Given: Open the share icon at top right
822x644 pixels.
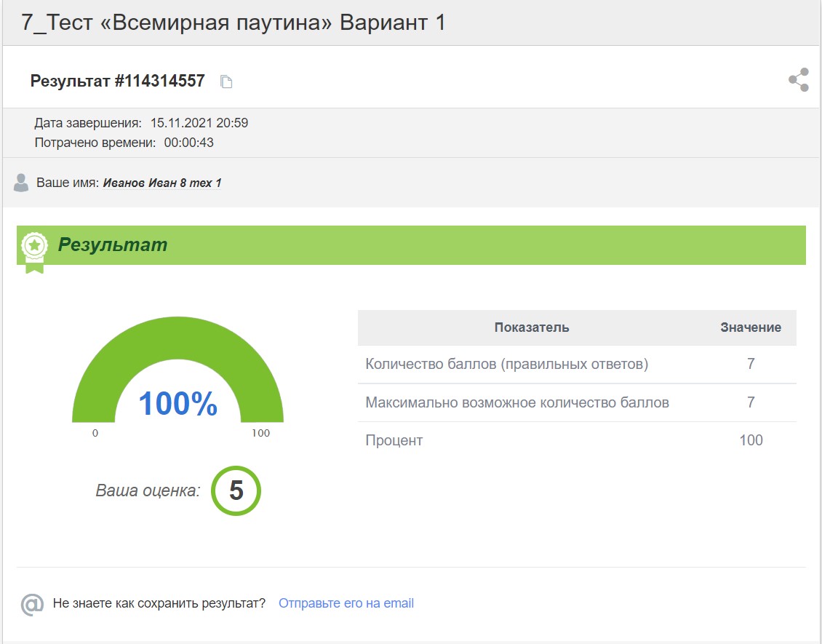Looking at the screenshot, I should [799, 80].
